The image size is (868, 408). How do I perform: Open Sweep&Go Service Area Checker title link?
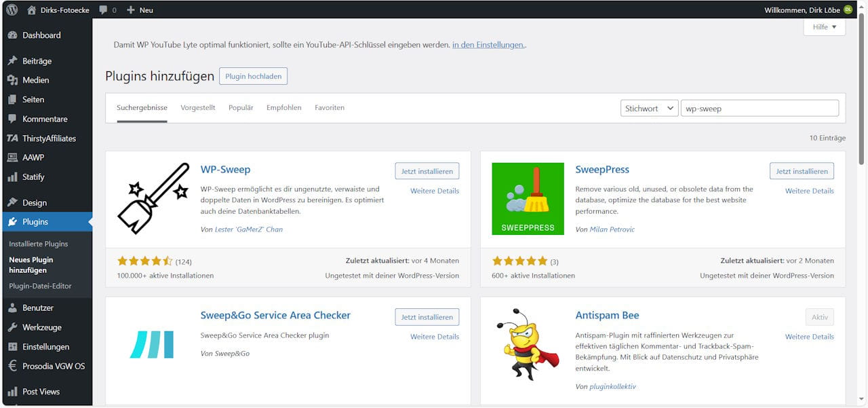pos(275,316)
